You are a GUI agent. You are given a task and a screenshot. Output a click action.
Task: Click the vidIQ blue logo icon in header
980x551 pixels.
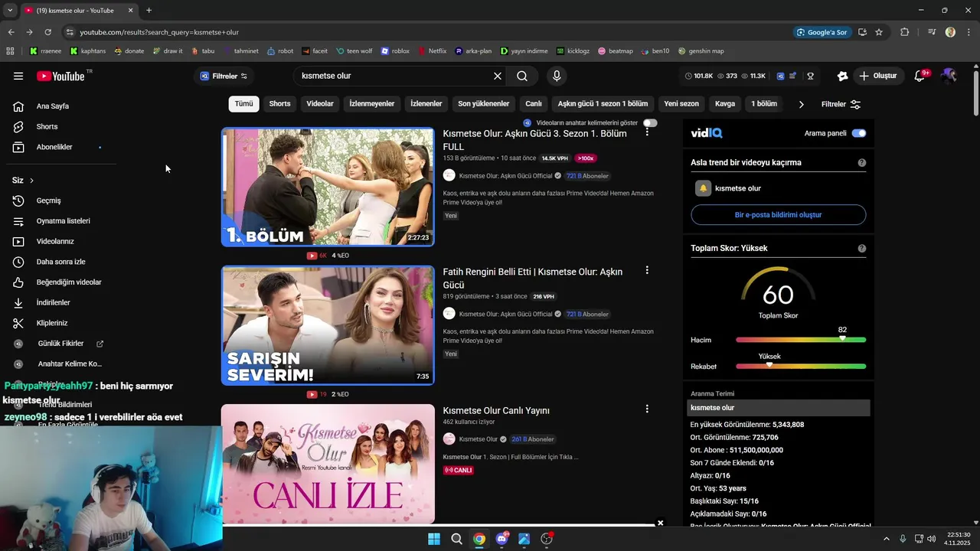[x=780, y=76]
